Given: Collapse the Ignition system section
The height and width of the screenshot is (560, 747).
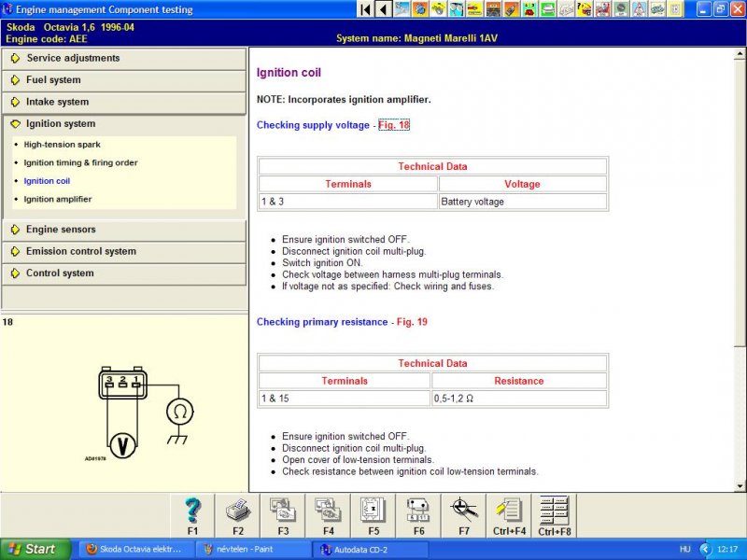Looking at the screenshot, I should click(x=124, y=124).
